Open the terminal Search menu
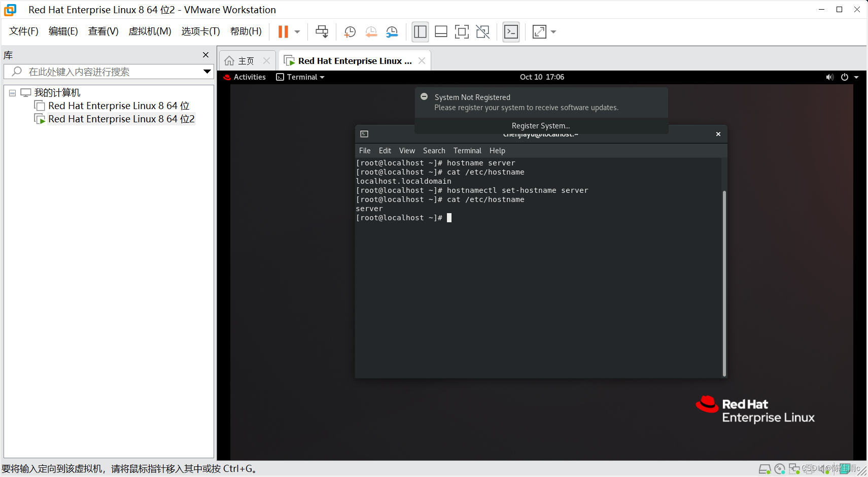868x477 pixels. 434,151
